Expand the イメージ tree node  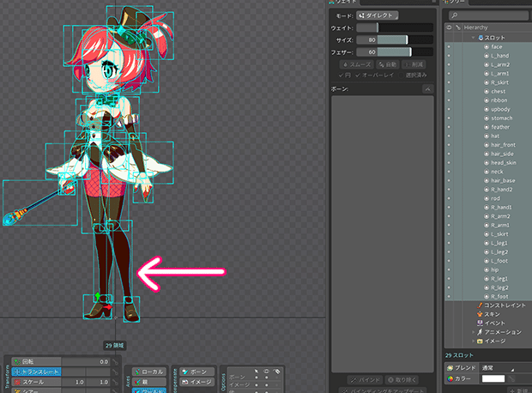[474, 341]
